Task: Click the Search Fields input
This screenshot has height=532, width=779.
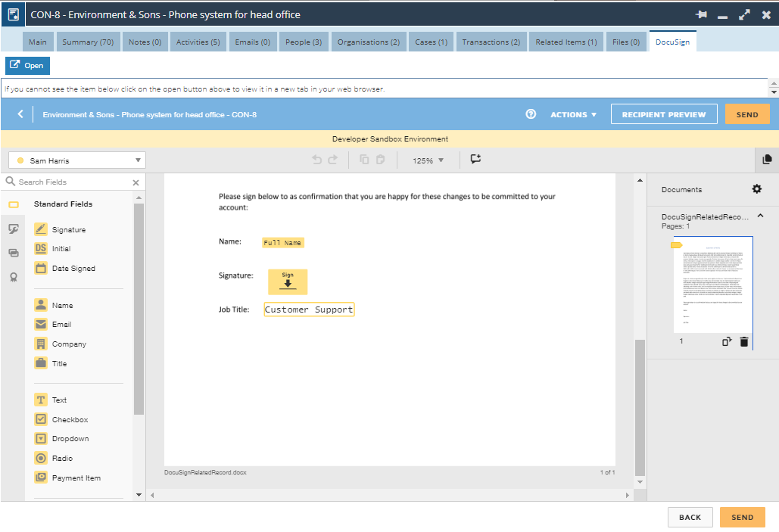Action: (73, 182)
